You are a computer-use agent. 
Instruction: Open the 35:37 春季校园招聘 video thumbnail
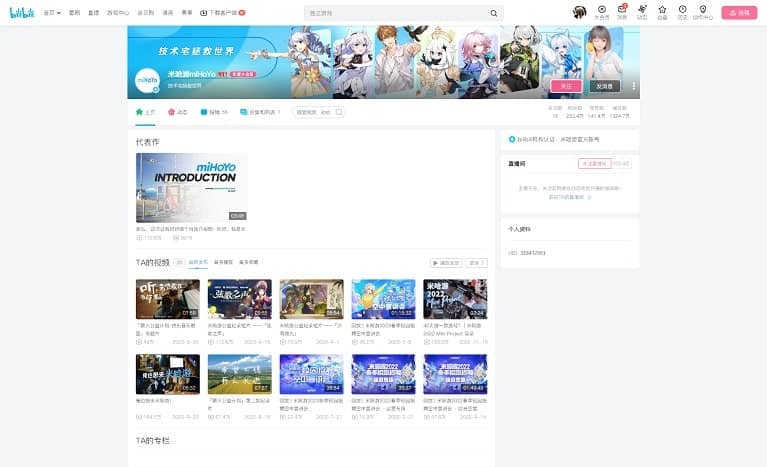coord(384,374)
